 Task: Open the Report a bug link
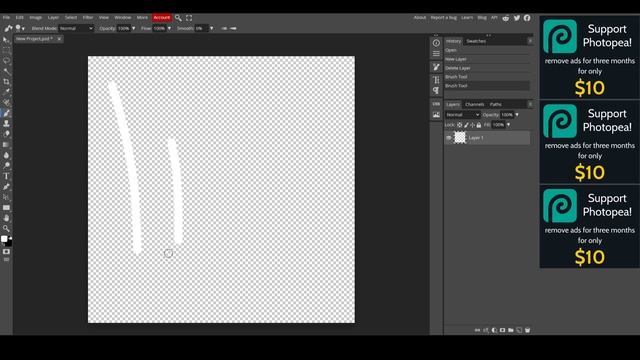[444, 18]
